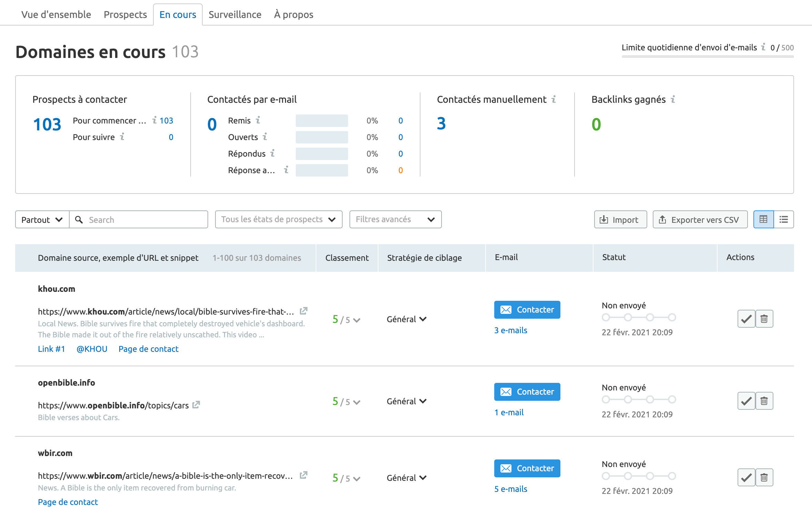The height and width of the screenshot is (516, 812).
Task: Click info icon for daily e-mail limit
Action: click(x=763, y=47)
